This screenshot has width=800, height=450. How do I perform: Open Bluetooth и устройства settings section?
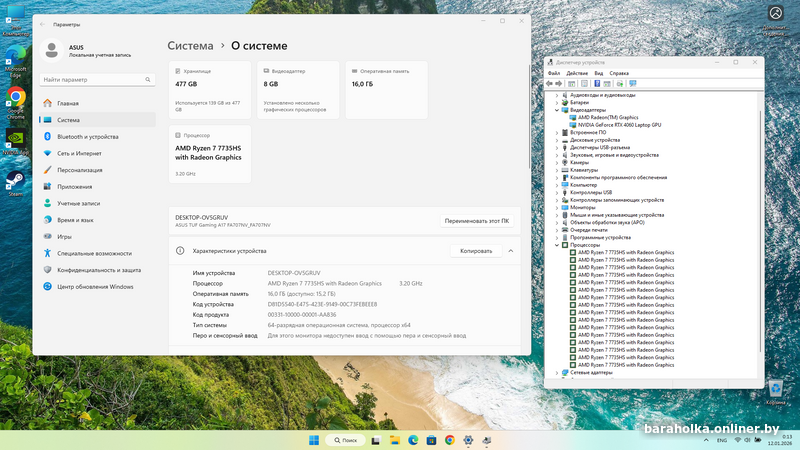click(87, 136)
